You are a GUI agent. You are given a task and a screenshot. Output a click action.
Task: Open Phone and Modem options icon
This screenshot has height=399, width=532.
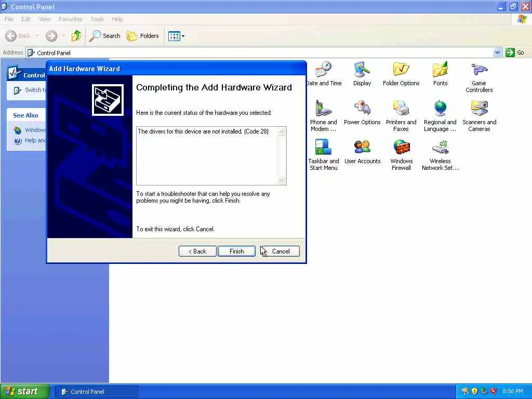pos(323,116)
